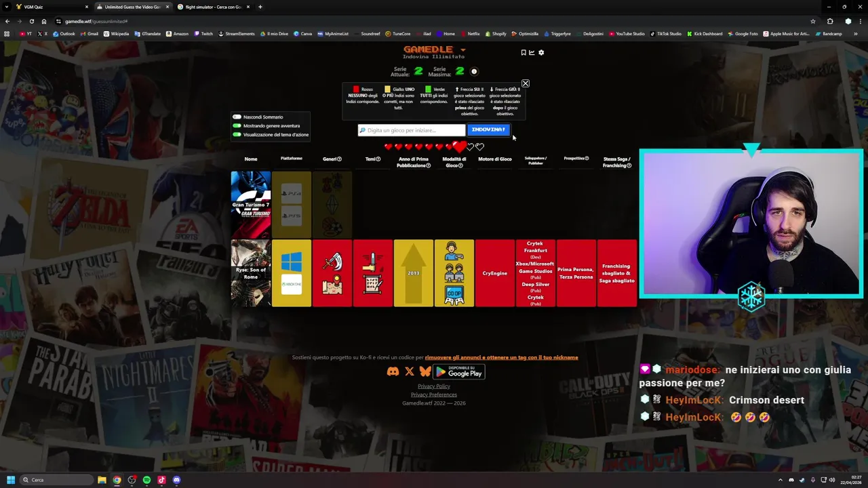Open Discord link icon in footer

tap(393, 371)
